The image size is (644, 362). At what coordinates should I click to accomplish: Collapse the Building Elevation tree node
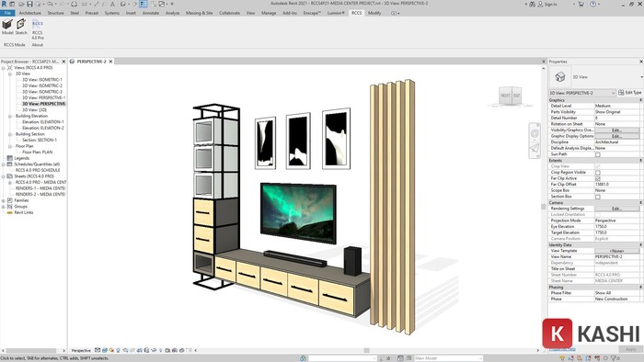point(10,116)
